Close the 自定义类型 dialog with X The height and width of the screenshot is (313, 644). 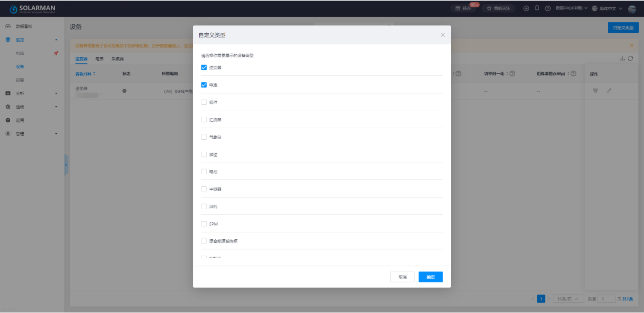443,35
